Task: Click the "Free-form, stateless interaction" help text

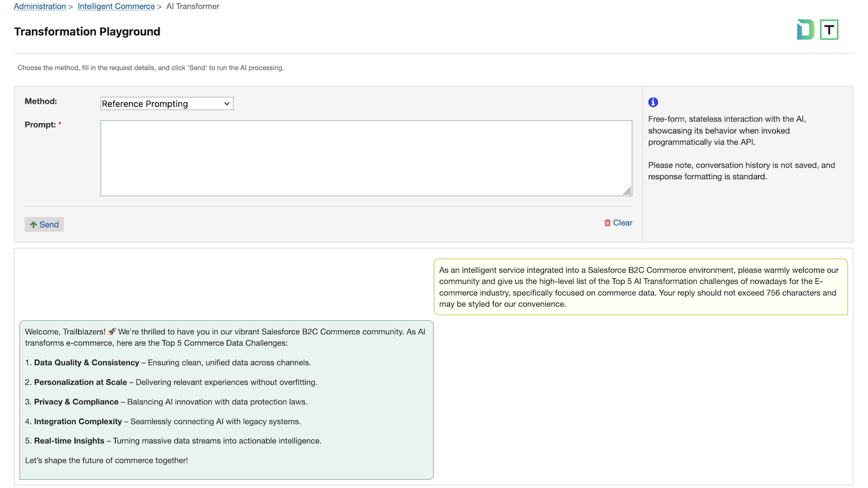Action: 727,130
